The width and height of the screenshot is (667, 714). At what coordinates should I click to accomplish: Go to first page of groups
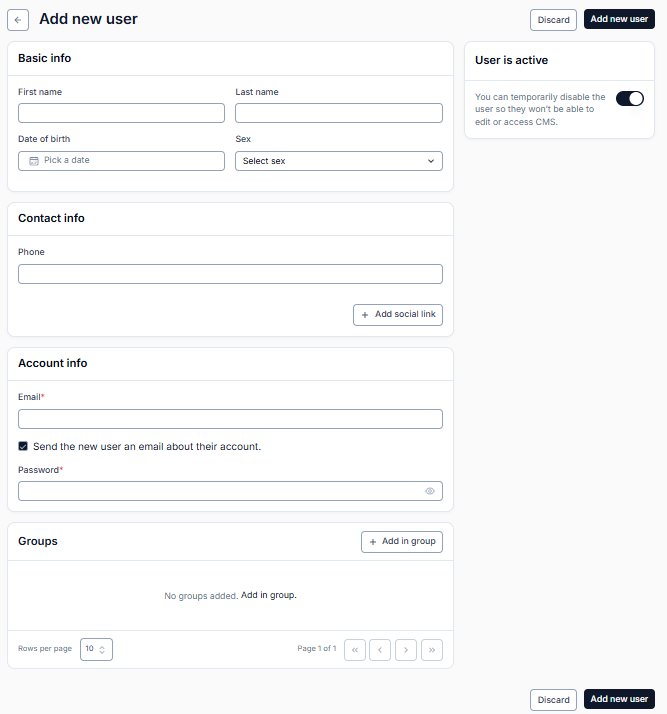[x=355, y=650]
